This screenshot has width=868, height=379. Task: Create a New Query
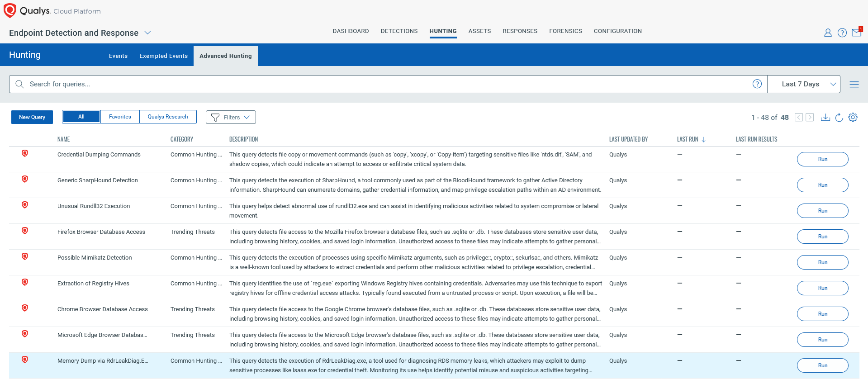point(32,117)
